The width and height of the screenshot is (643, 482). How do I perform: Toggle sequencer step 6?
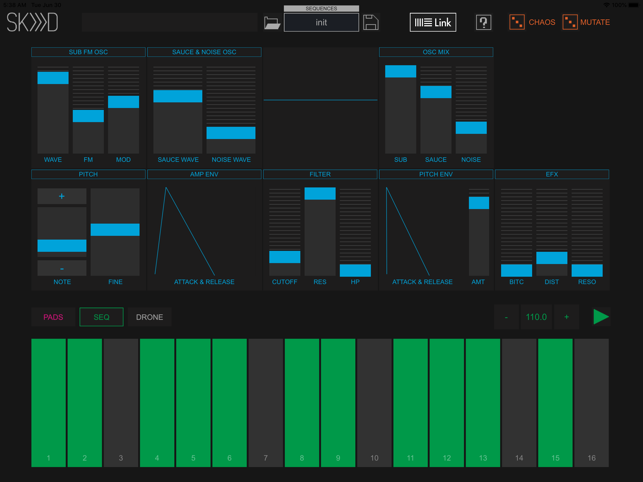point(229,402)
